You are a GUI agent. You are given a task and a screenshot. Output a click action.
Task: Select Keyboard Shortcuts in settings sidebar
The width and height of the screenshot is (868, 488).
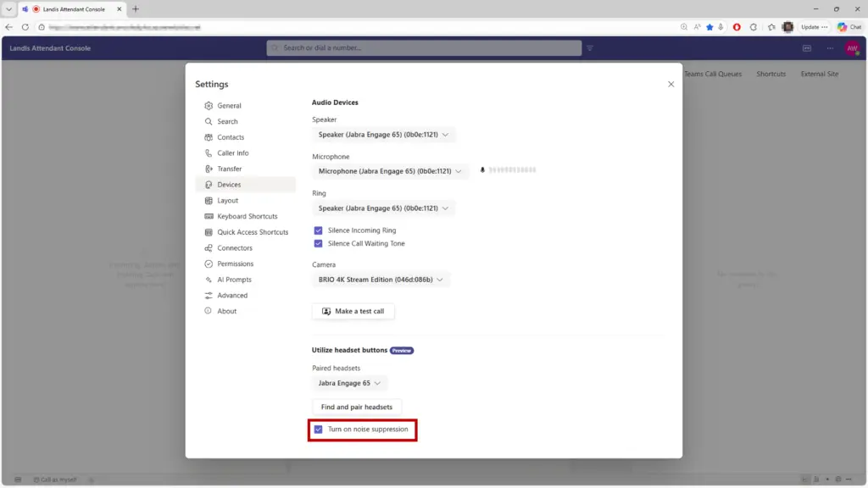coord(247,217)
